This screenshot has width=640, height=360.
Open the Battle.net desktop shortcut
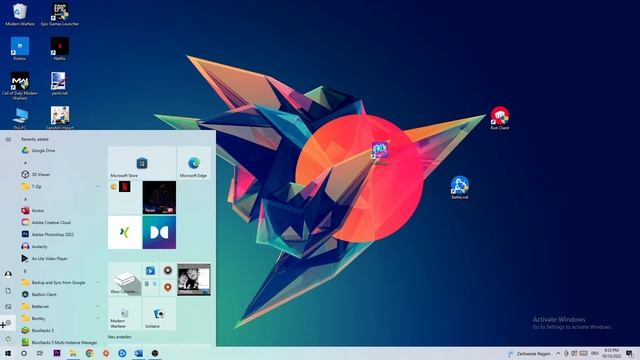pos(460,187)
